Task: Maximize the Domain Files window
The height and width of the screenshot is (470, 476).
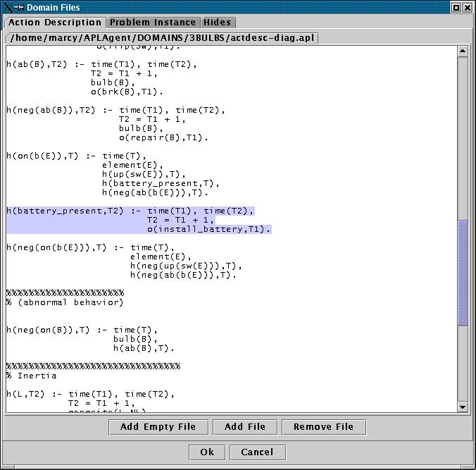Action: pos(456,7)
